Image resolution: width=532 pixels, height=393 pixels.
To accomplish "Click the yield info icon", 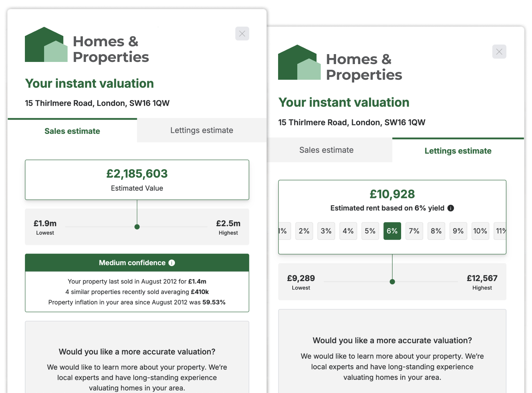I will [451, 208].
